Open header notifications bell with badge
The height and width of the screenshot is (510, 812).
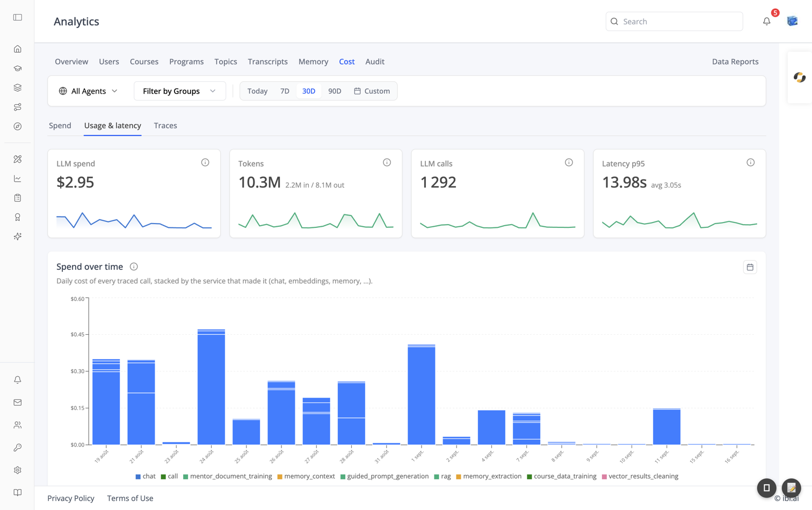pos(767,21)
